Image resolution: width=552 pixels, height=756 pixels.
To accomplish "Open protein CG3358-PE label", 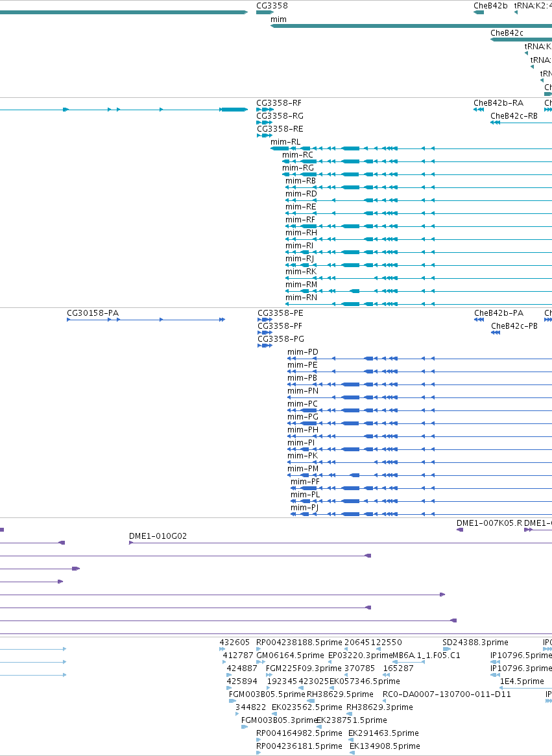I will [280, 313].
